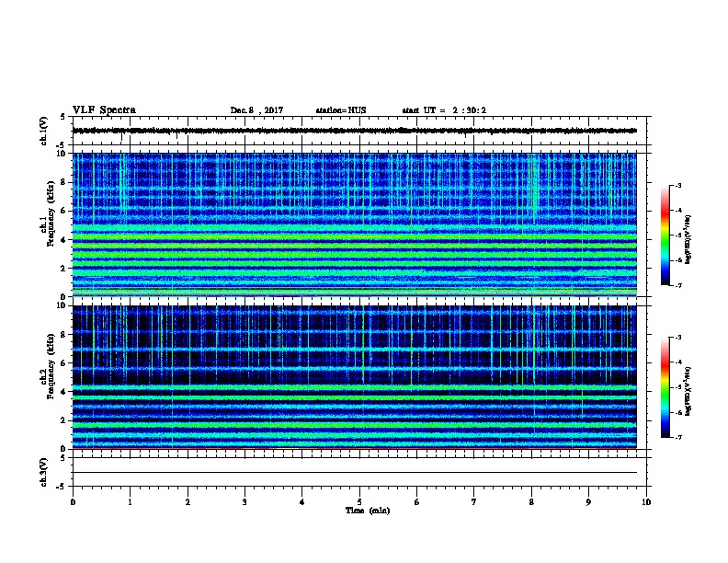
Task: Click the ch.1 frequency axis "4" tick label
Action: [x=63, y=240]
